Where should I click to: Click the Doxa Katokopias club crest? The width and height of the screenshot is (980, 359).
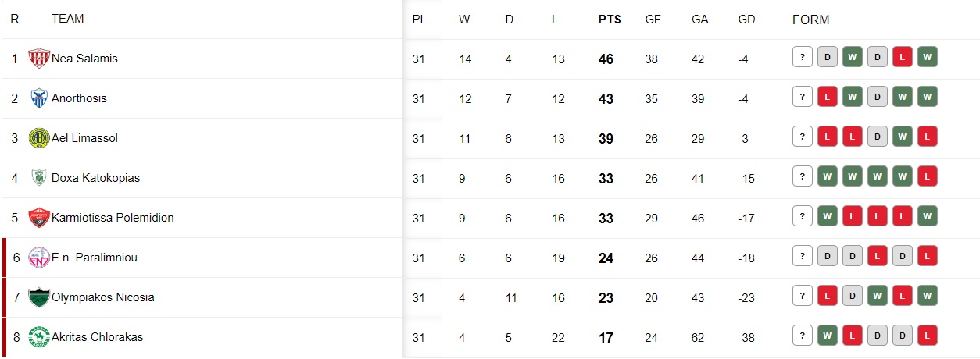[x=39, y=178]
